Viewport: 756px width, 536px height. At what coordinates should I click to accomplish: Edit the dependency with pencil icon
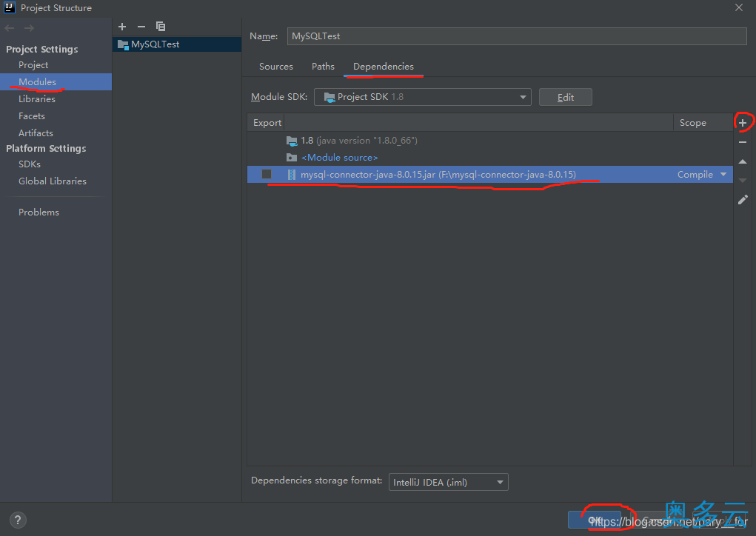(x=743, y=200)
